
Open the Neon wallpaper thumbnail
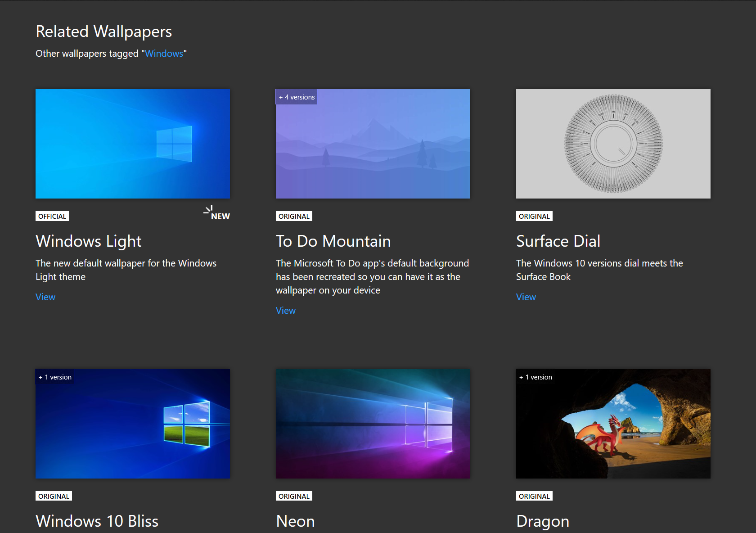tap(373, 424)
